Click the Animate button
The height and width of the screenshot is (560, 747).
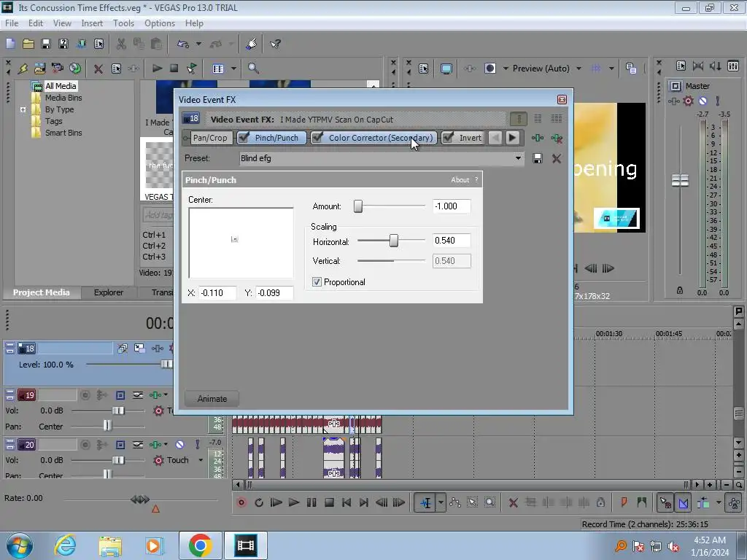tap(212, 399)
